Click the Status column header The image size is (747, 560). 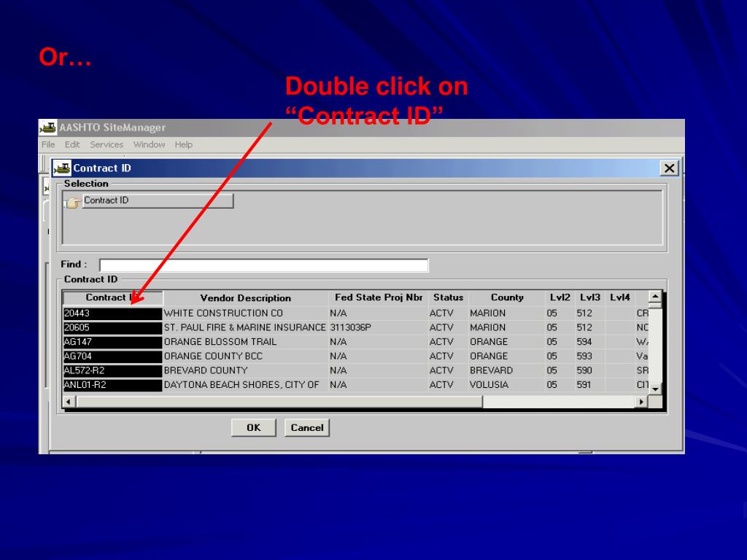pos(449,297)
